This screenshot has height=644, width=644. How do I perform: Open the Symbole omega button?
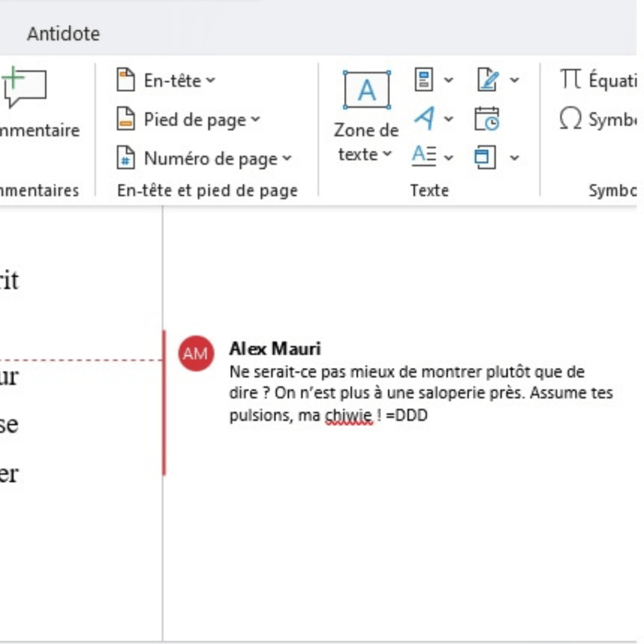(570, 119)
